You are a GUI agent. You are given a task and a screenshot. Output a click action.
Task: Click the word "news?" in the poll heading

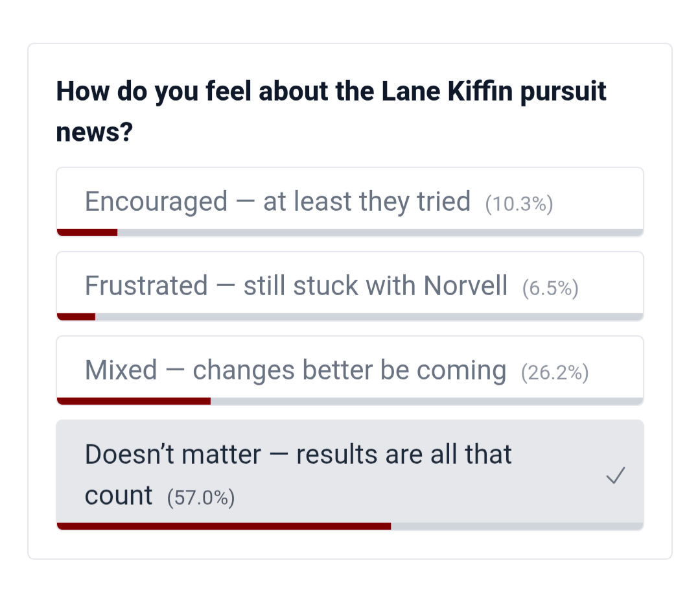pyautogui.click(x=95, y=132)
